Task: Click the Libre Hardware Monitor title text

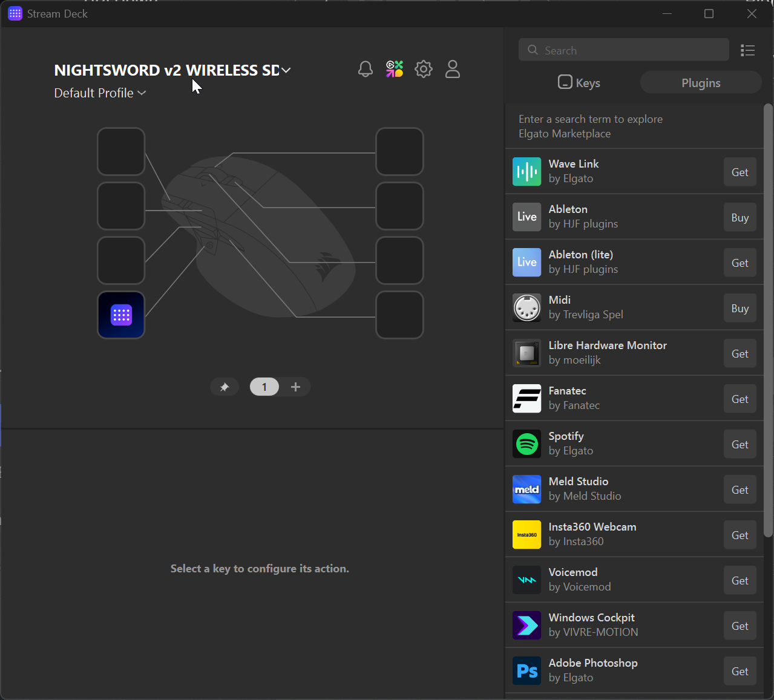Action: tap(608, 345)
